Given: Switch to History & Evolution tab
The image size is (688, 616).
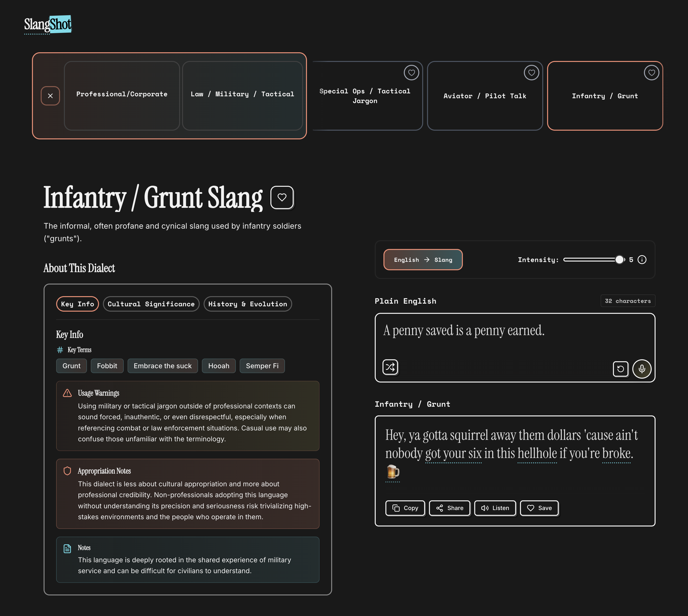Looking at the screenshot, I should tap(247, 304).
